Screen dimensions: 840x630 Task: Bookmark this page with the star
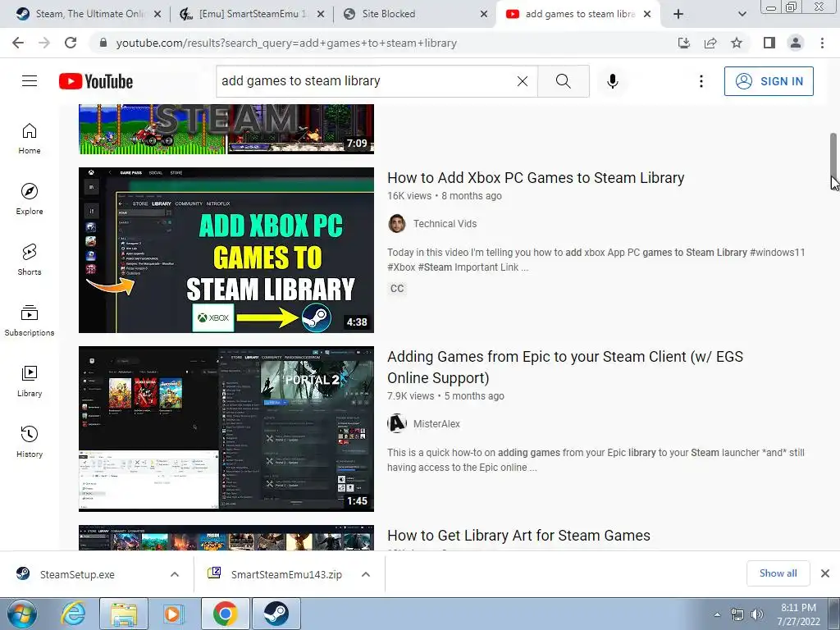tap(737, 43)
